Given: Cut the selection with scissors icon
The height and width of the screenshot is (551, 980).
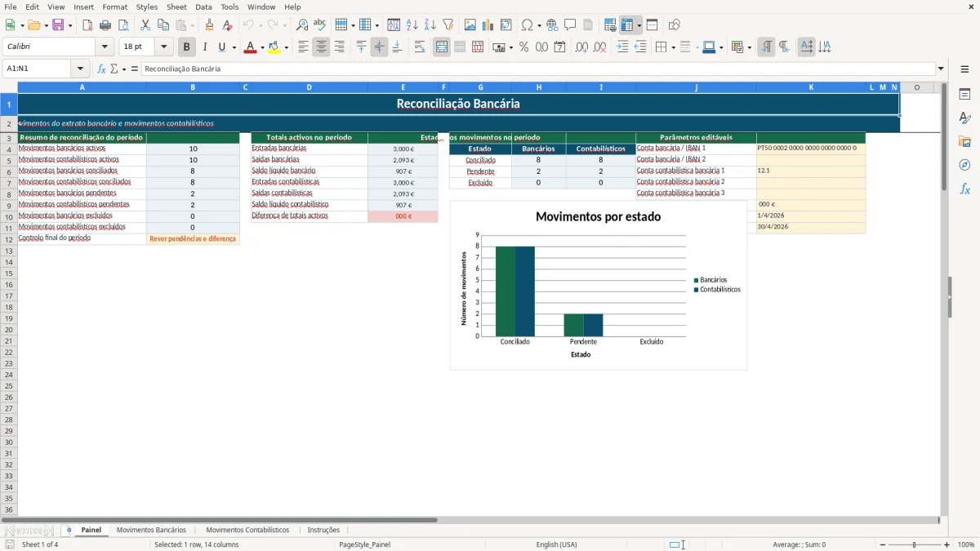Looking at the screenshot, I should pos(145,25).
